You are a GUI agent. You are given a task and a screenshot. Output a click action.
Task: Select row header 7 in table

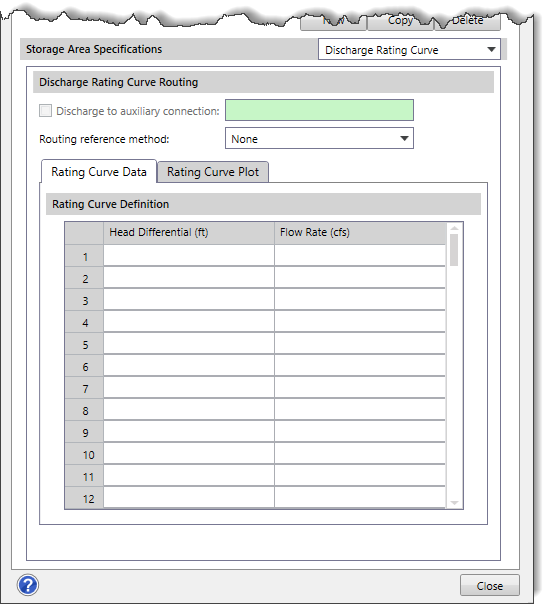(x=84, y=387)
